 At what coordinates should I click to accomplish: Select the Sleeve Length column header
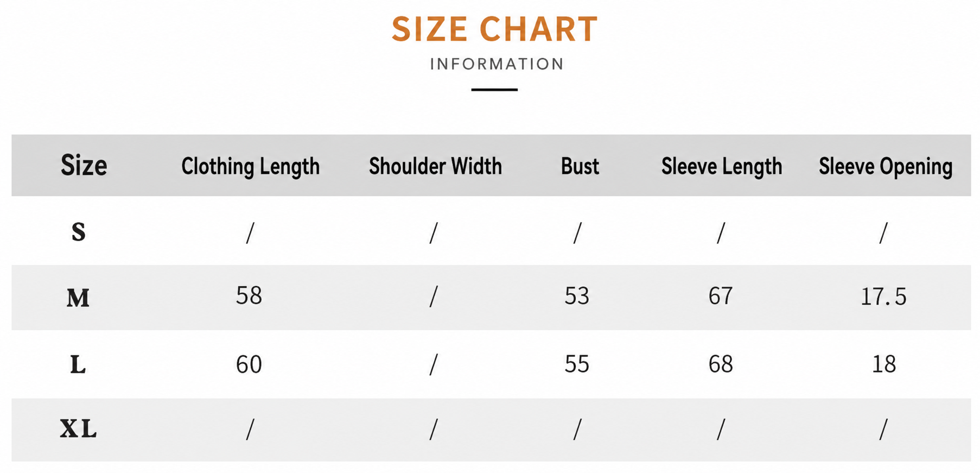(x=721, y=167)
